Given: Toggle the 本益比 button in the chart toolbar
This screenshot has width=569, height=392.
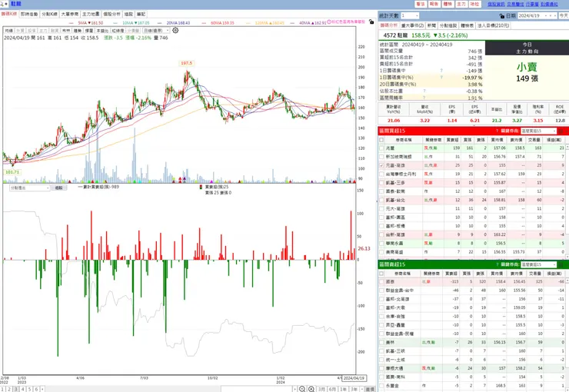Looking at the screenshot, I should 103,31.
